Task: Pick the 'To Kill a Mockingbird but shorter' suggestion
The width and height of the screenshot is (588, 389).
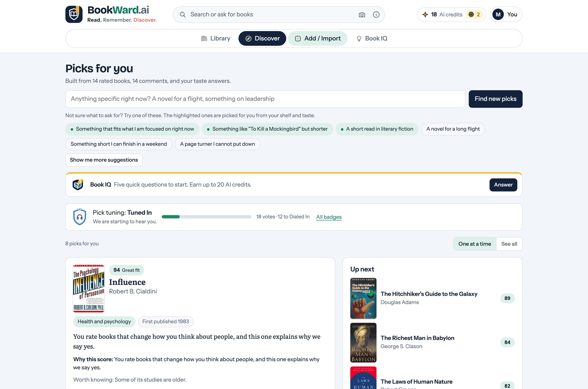Action: 267,129
